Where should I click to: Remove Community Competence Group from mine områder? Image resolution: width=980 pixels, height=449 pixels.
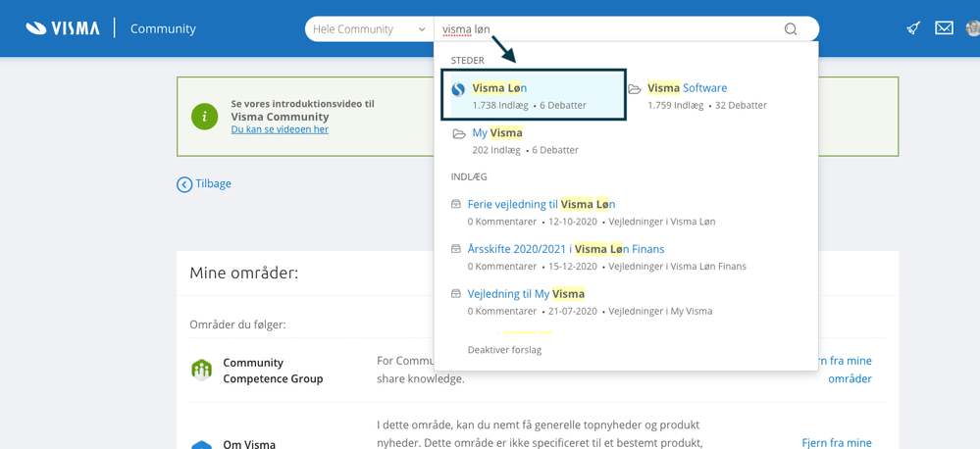[x=847, y=370]
